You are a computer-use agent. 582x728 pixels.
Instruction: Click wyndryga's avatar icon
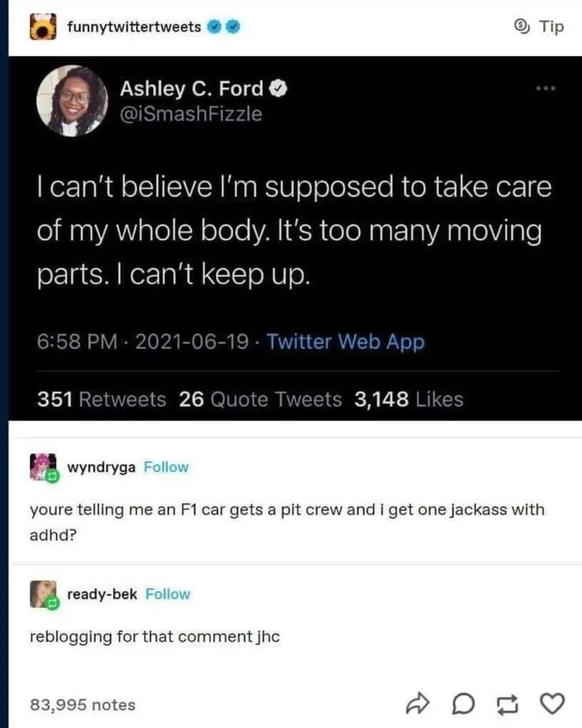tap(43, 467)
